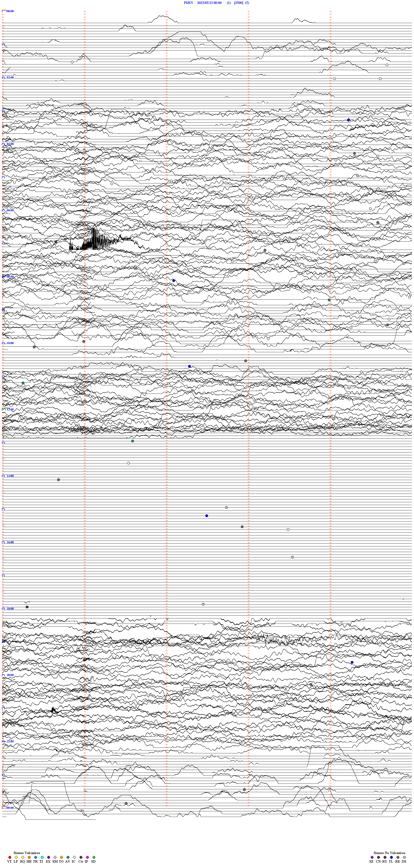Select the 18:00 time label
The width and height of the screenshot is (414, 868).
[10, 608]
